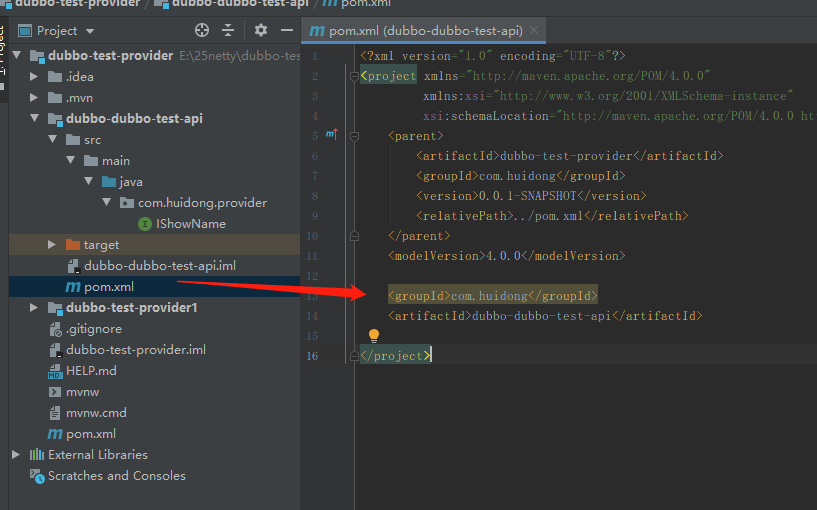Click the intention lightbulb icon
This screenshot has width=817, height=510.
[x=374, y=335]
